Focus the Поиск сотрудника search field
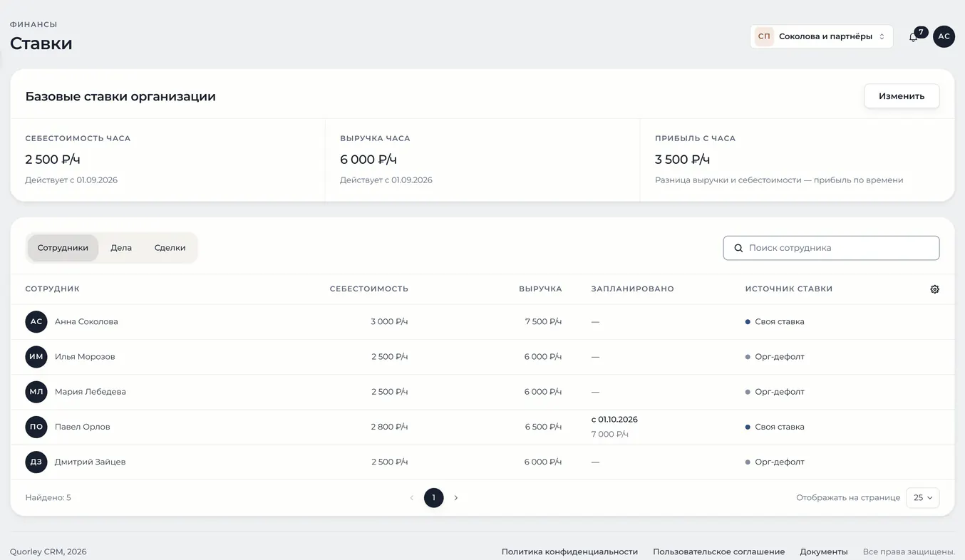The height and width of the screenshot is (560, 965). pyautogui.click(x=831, y=248)
